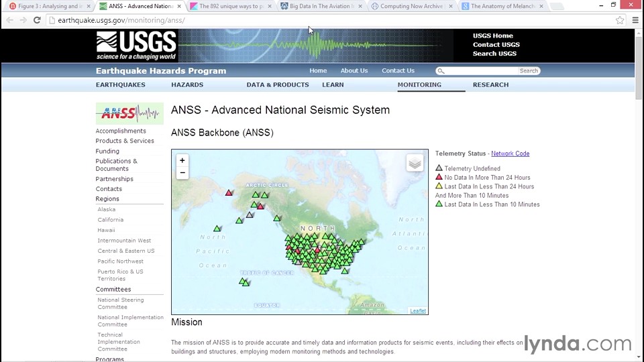644x362 pixels.
Task: Open the Funding sidebar link
Action: pos(107,151)
